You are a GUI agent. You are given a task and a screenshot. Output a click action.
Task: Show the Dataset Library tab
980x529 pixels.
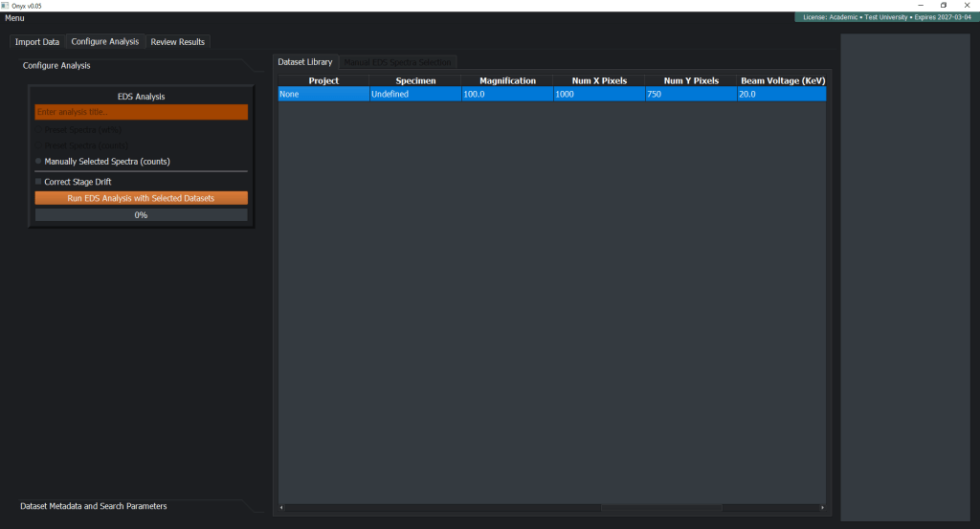305,62
